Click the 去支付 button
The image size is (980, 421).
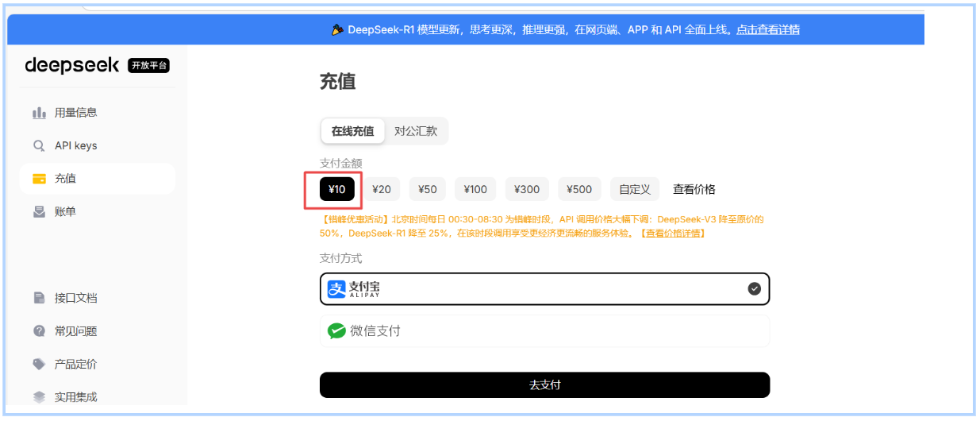coord(544,384)
